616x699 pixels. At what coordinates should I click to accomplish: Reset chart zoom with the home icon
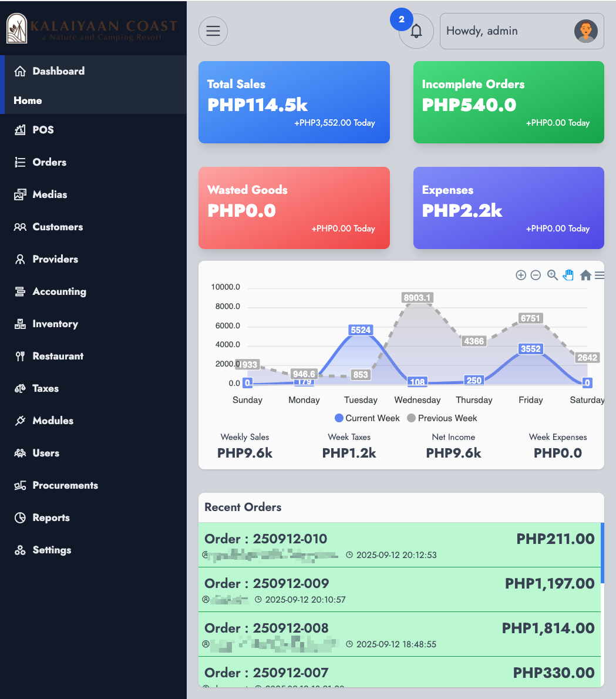585,274
